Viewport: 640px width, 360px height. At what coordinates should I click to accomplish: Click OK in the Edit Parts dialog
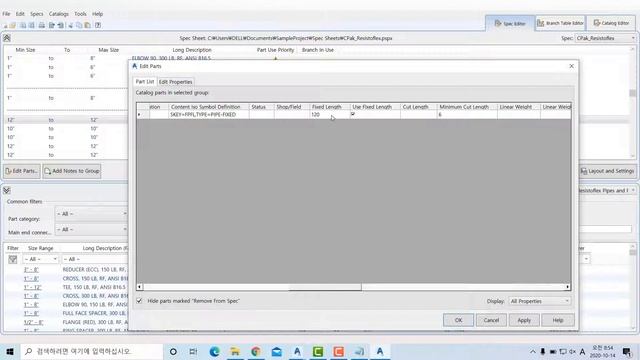tap(458, 320)
